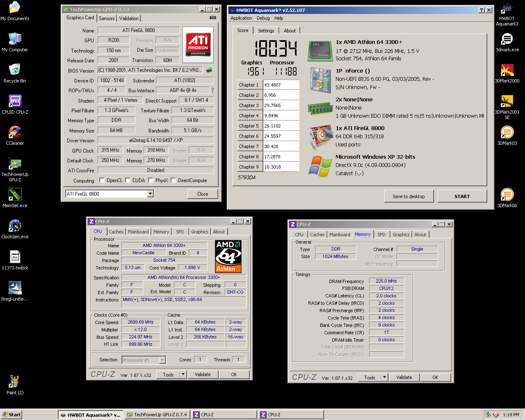Launch TechPowerUp GPU-Z desktop shortcut
Screen dimensions: 525x420
coord(15,169)
